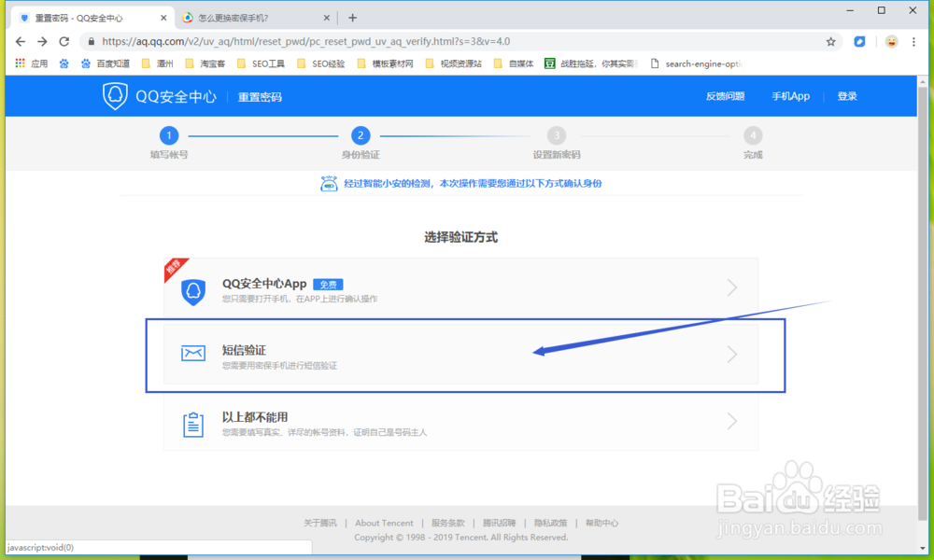The height and width of the screenshot is (560, 934).
Task: Open the search-engine-opti bookmark
Action: tap(697, 63)
